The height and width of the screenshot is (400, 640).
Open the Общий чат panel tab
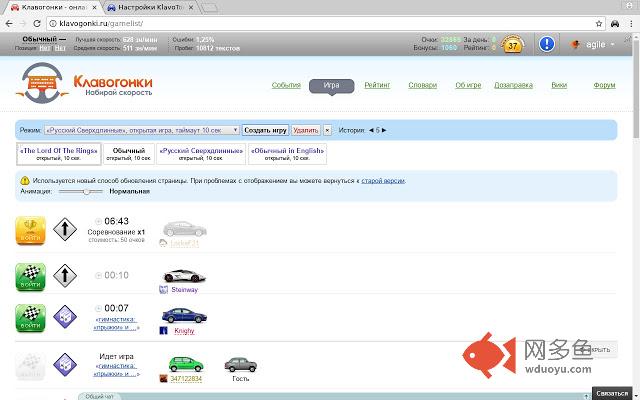click(99, 396)
